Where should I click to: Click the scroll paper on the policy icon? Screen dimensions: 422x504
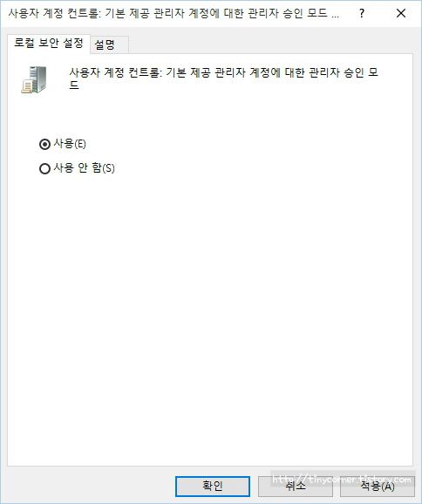[x=27, y=87]
